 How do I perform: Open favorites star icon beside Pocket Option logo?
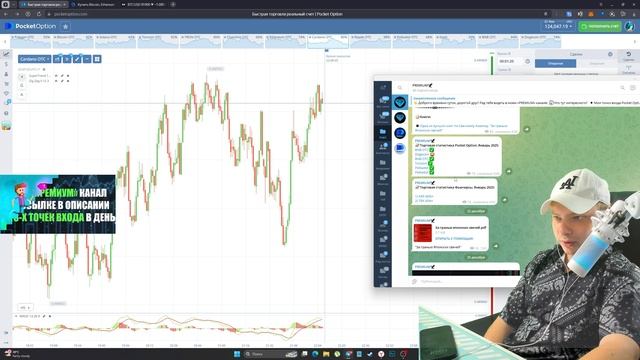[65, 27]
